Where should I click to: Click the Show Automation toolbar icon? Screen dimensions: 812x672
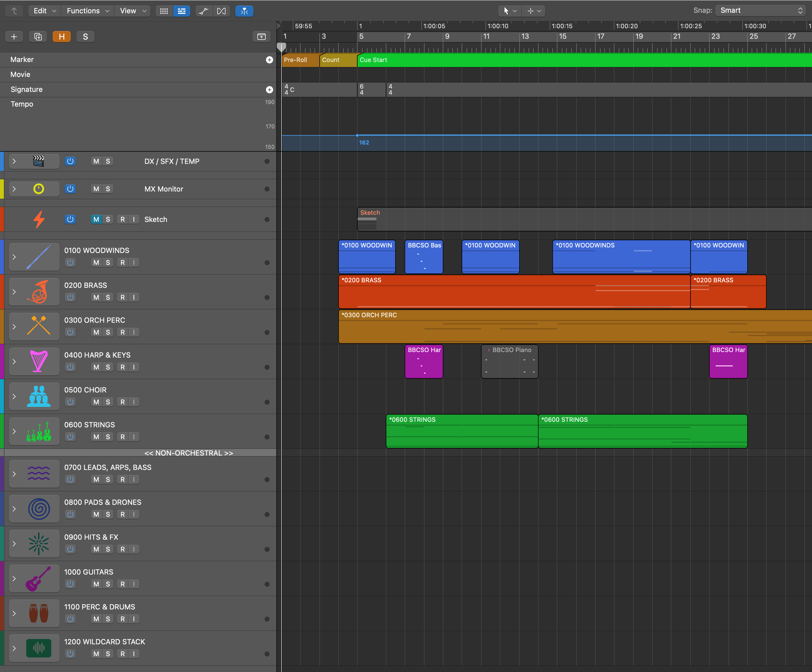coord(203,11)
